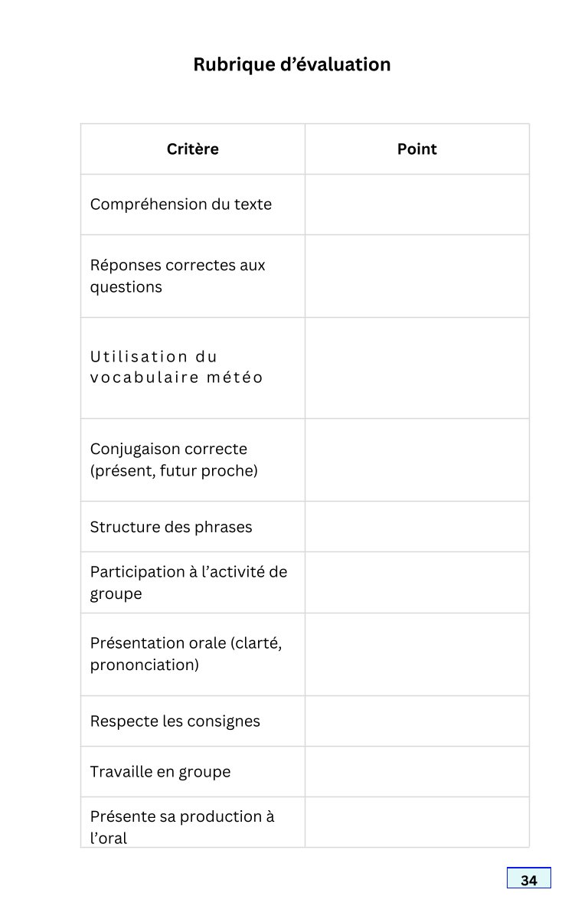Viewport: 588px width, 919px height.
Task: Select the Point cell for "Utilisation du vocabulaire météo"
Action: click(416, 368)
